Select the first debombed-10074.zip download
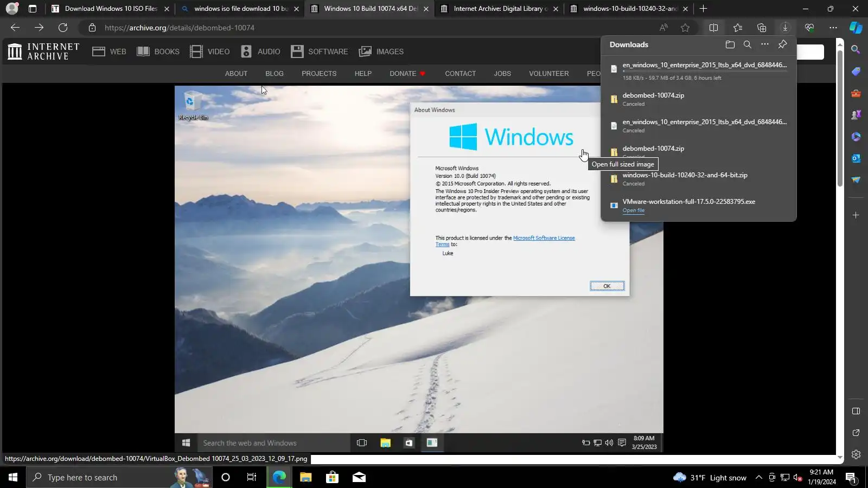 pyautogui.click(x=699, y=99)
